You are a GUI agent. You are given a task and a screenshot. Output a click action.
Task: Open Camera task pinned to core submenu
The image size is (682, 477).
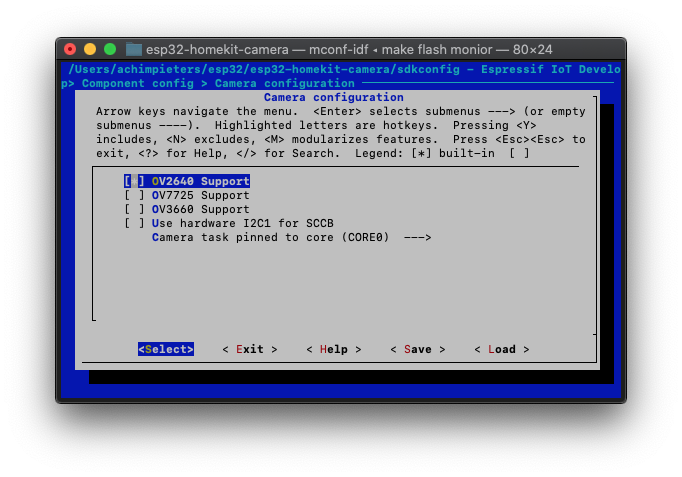tap(291, 237)
